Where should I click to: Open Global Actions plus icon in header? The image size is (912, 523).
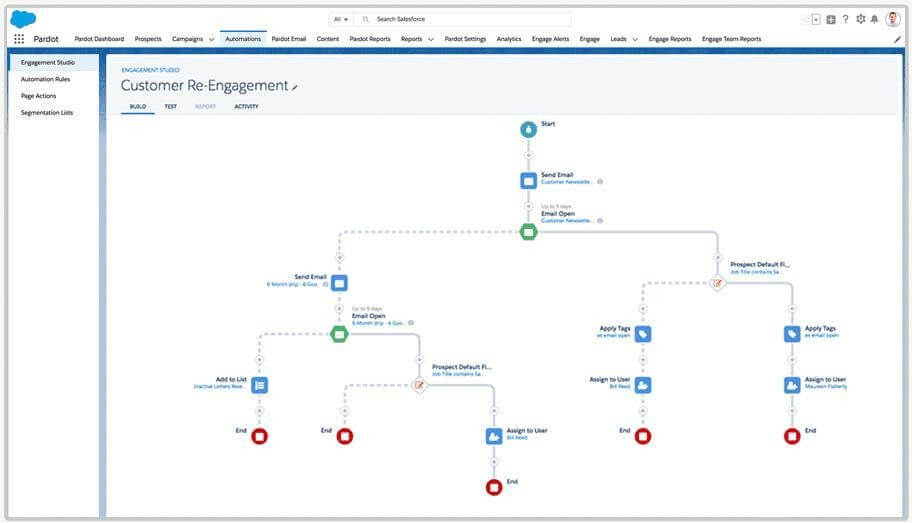[x=831, y=20]
